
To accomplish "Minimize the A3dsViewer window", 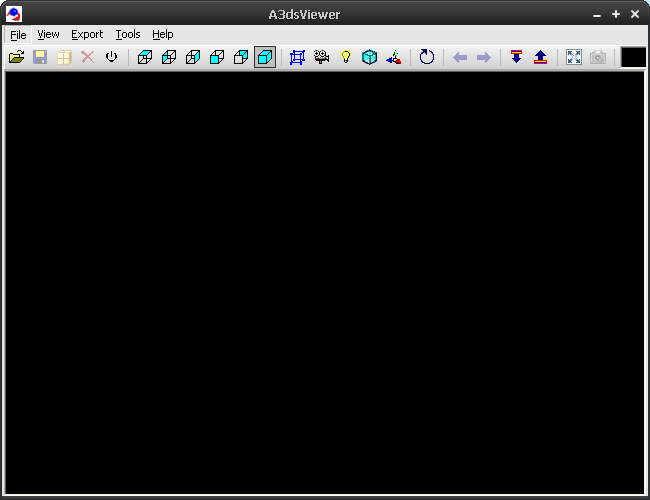I will click(x=597, y=15).
